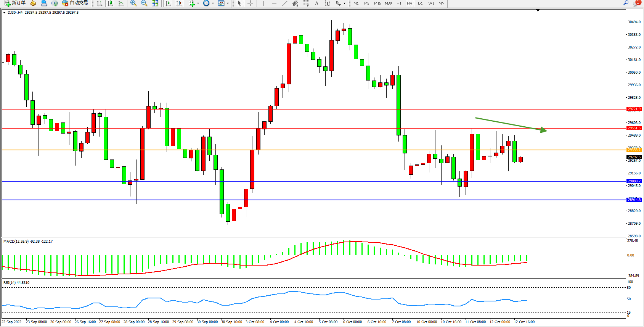Toggle AutoTrading (自动交易) button

tap(75, 3)
